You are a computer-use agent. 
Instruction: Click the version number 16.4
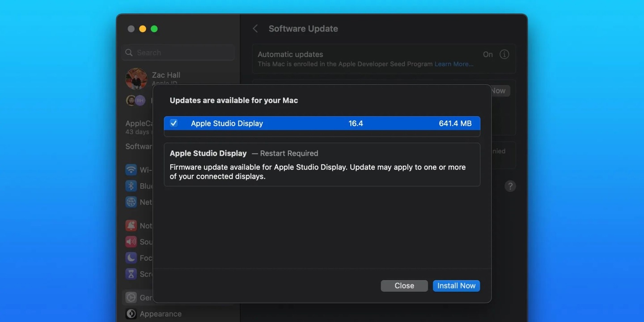point(356,123)
